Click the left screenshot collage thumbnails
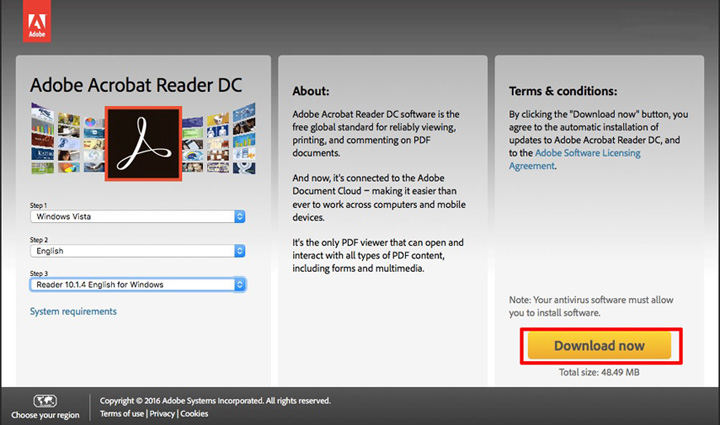This screenshot has height=425, width=720. point(68,139)
